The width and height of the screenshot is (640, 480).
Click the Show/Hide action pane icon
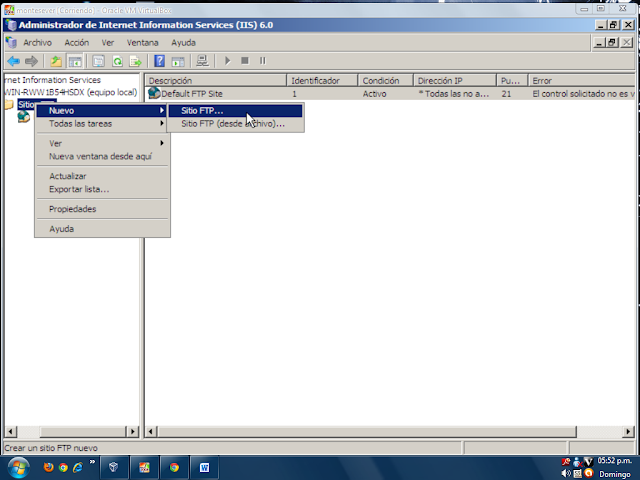pos(178,61)
